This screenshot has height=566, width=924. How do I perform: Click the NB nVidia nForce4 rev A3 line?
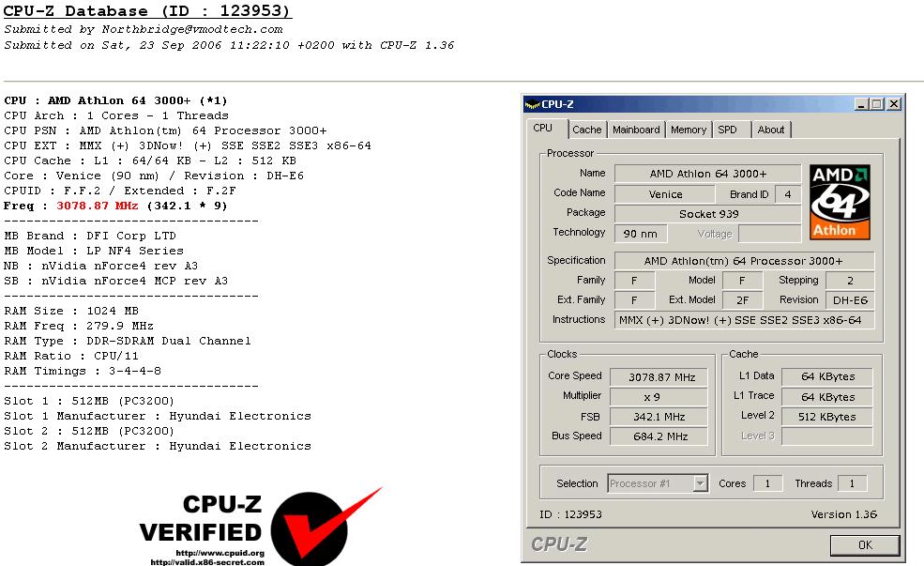[100, 266]
